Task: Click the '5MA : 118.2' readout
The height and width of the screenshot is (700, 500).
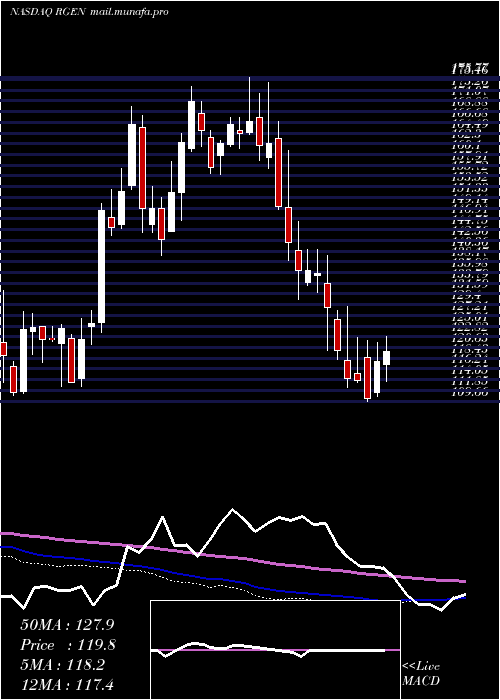Action: 62,665
